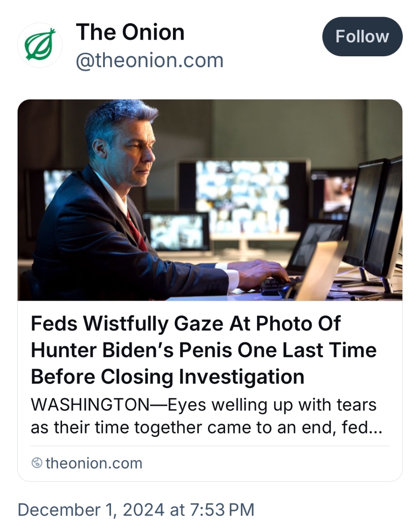This screenshot has width=420, height=528.
Task: Open the theonion.com domain link
Action: coord(93,463)
